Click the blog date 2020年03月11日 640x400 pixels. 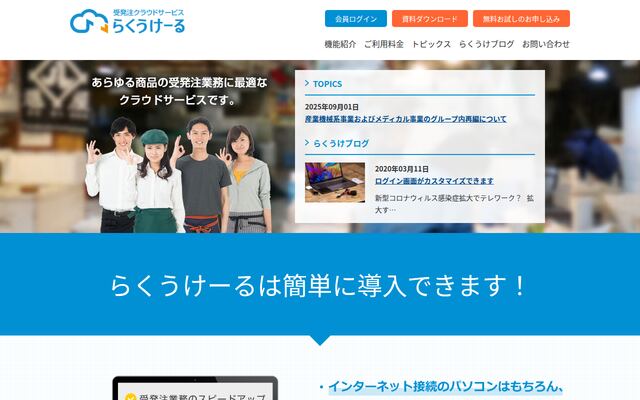(402, 169)
